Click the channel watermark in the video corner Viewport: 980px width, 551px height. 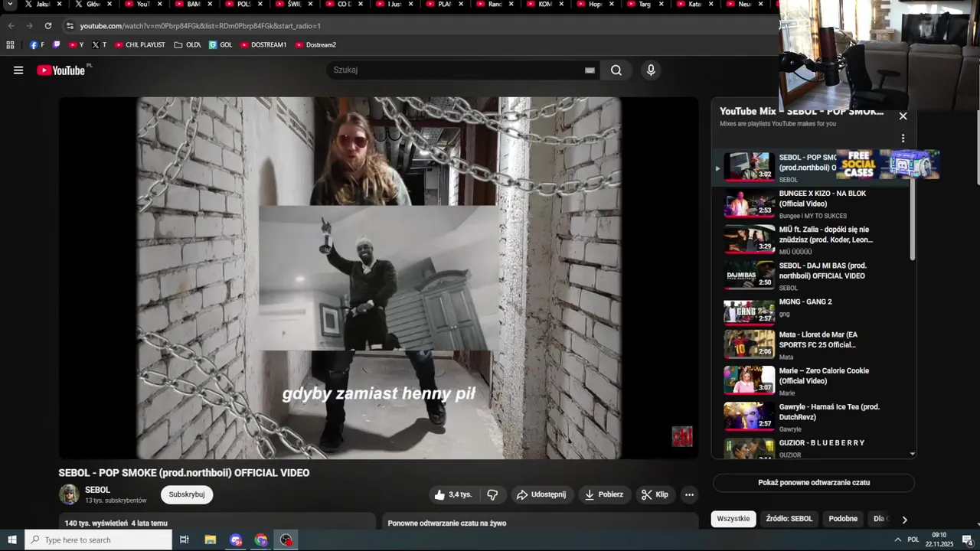682,436
